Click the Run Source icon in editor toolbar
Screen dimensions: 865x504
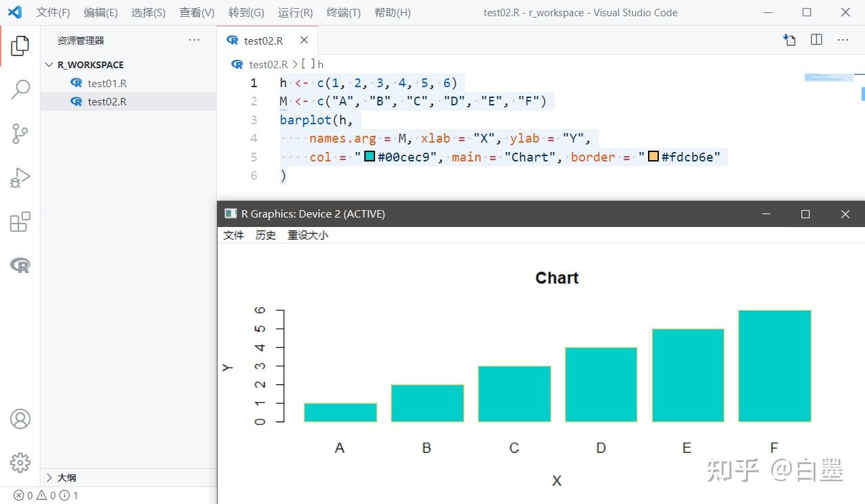coord(789,40)
